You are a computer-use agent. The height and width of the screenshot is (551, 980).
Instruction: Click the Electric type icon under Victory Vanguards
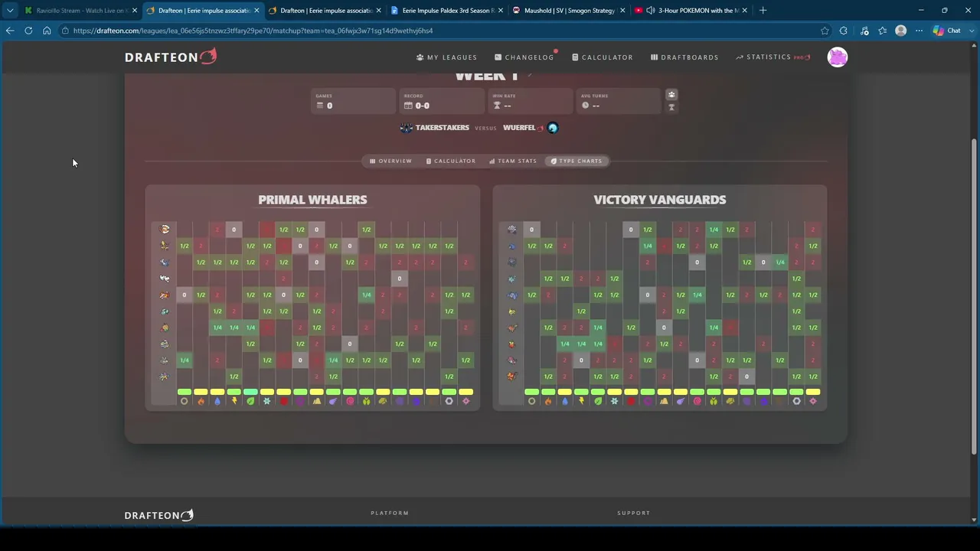coord(581,401)
